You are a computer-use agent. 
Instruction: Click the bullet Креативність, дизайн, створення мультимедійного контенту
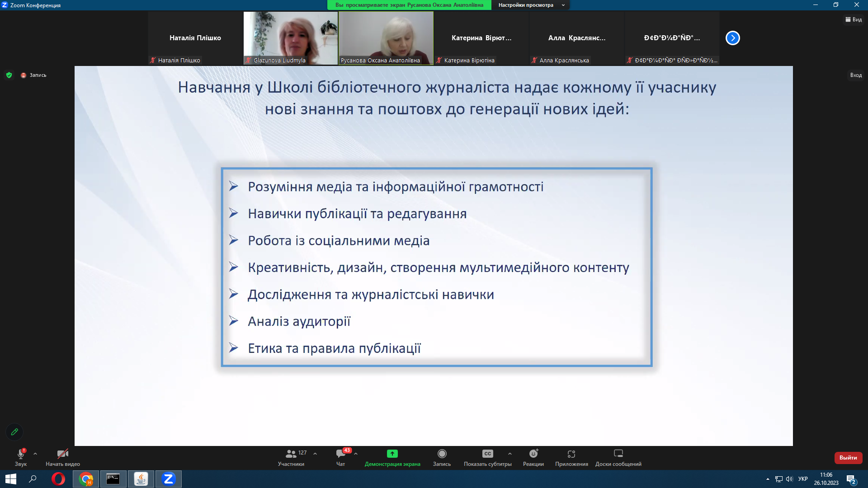coord(439,267)
